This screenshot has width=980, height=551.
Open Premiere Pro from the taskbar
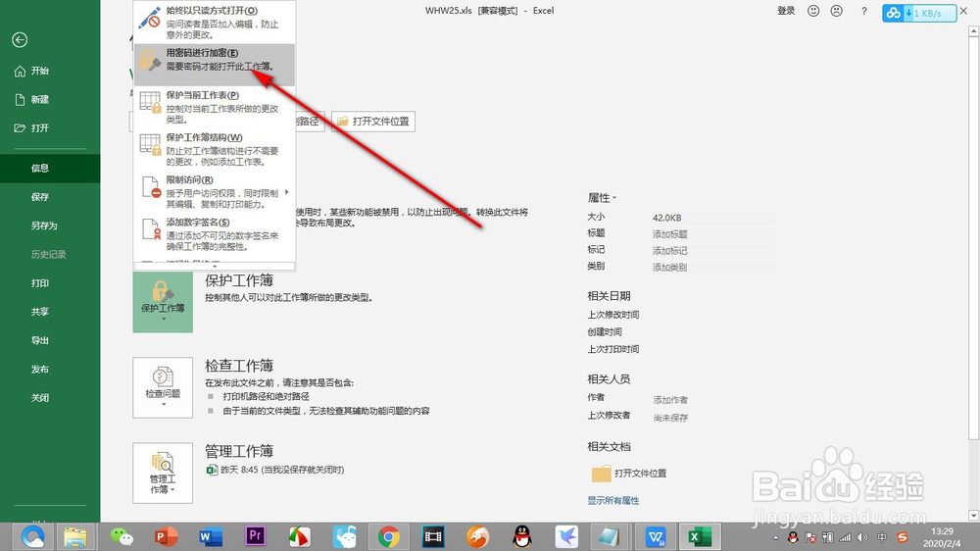(255, 536)
